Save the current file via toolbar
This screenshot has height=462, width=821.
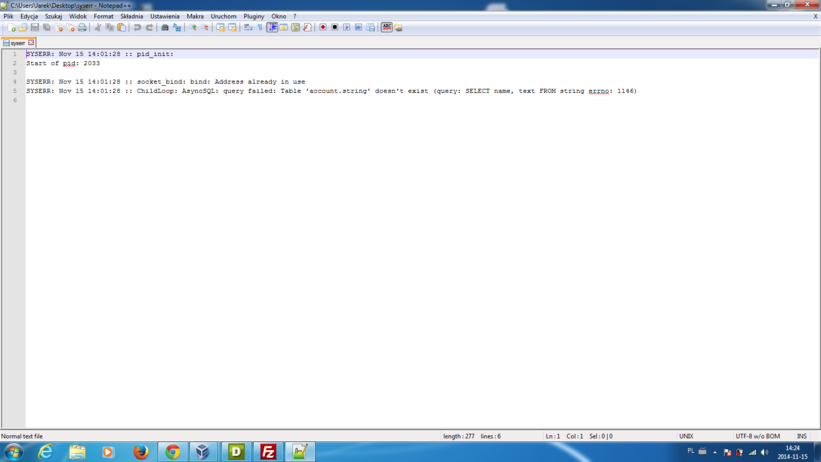35,28
